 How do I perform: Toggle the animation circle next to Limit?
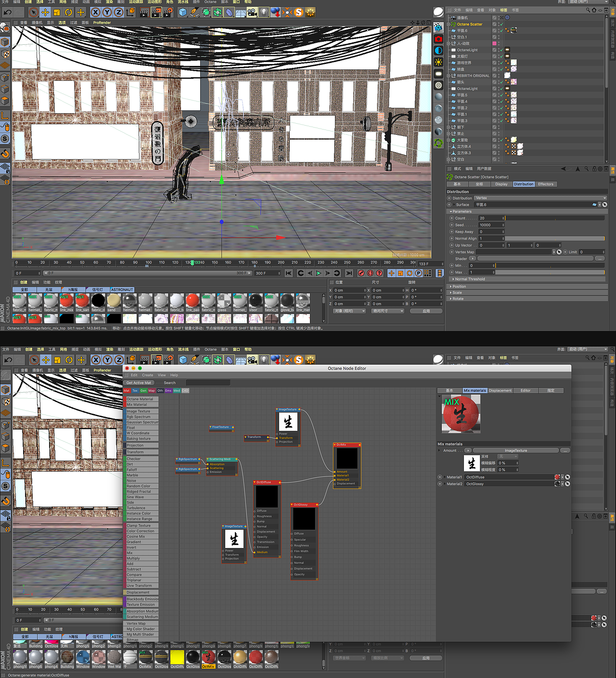pos(565,252)
